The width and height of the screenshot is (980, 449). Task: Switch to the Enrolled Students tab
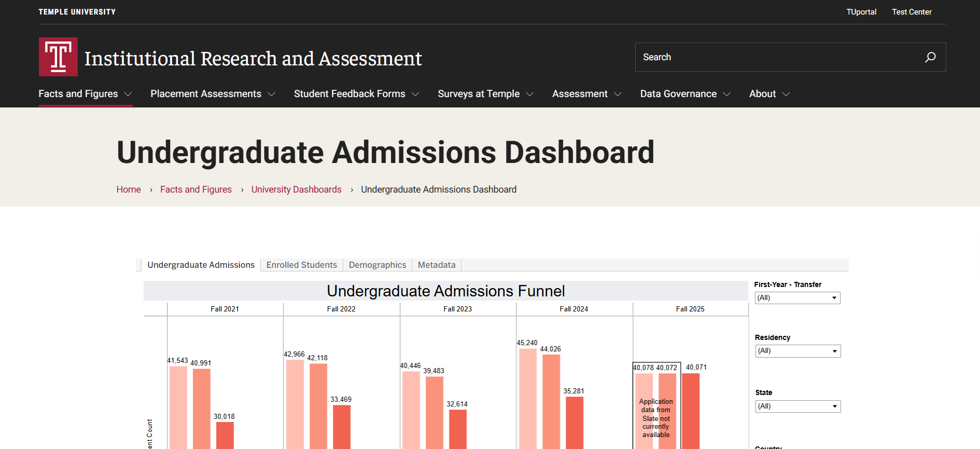pos(302,265)
